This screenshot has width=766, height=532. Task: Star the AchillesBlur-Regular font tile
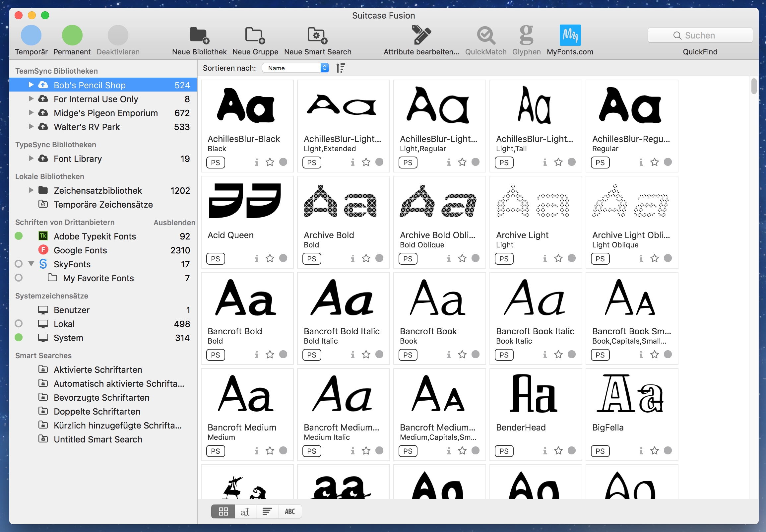pos(655,162)
